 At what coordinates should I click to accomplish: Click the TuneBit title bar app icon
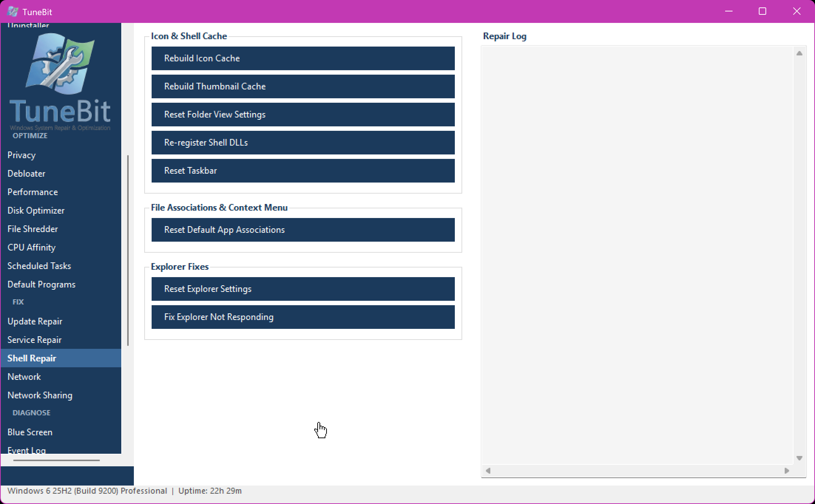pyautogui.click(x=13, y=11)
